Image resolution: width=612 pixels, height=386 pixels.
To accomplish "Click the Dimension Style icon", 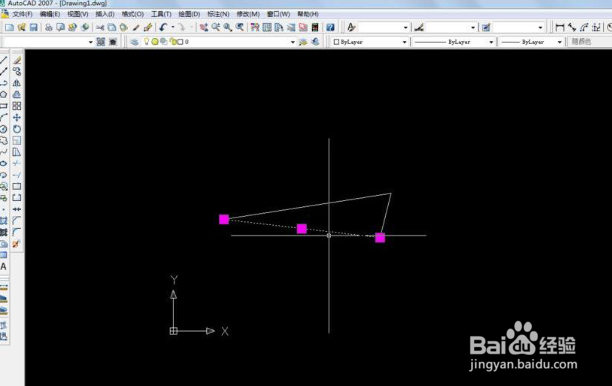I will (x=419, y=27).
